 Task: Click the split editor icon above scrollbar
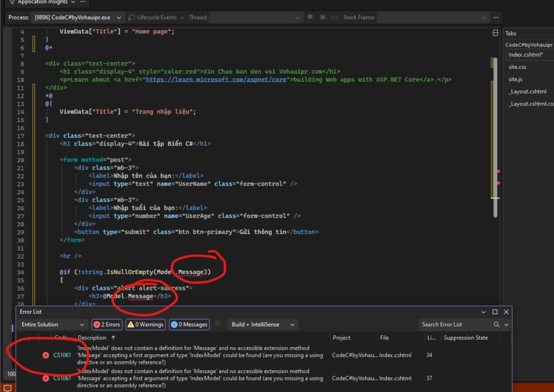coord(494,33)
